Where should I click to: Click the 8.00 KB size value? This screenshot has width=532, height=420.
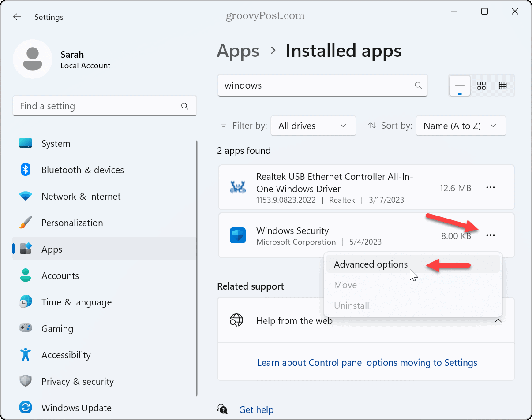point(456,236)
